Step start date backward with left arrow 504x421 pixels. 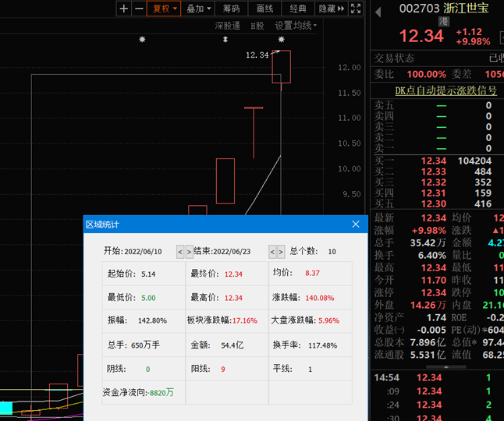tap(180, 252)
